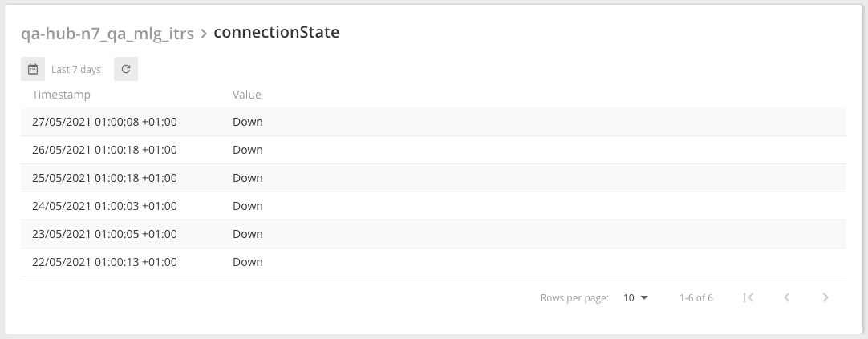
Task: Click the breadcrumb chevron separator
Action: click(x=204, y=34)
